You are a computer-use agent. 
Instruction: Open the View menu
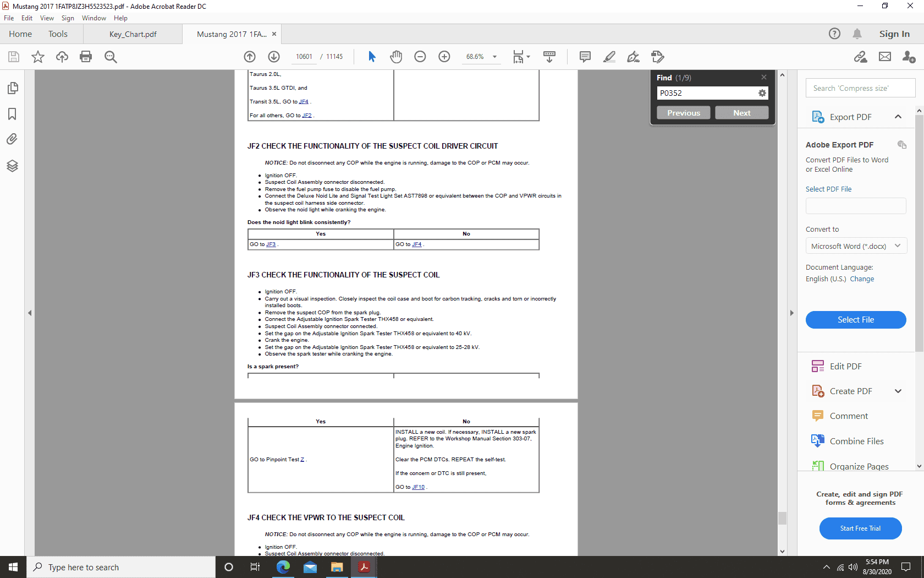point(47,18)
